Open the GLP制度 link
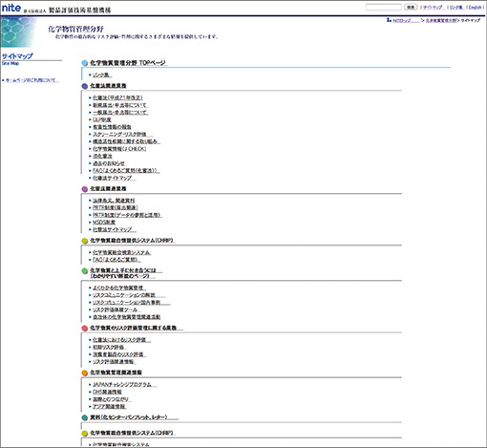The width and height of the screenshot is (487, 448). click(102, 119)
